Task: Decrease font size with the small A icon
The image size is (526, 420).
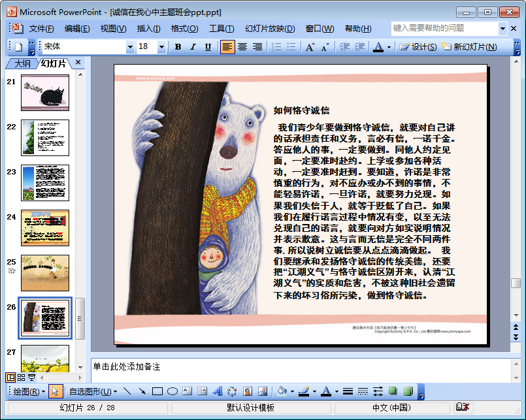Action: tap(325, 47)
